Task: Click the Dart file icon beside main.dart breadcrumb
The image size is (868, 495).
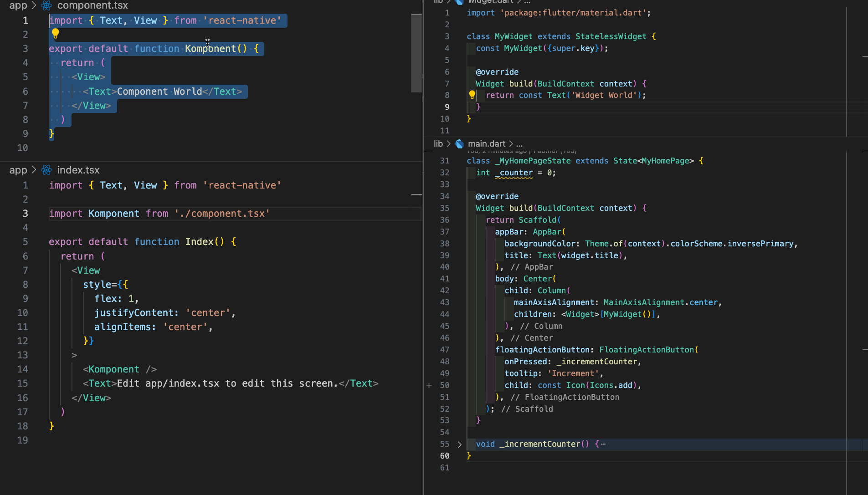Action: [x=460, y=144]
